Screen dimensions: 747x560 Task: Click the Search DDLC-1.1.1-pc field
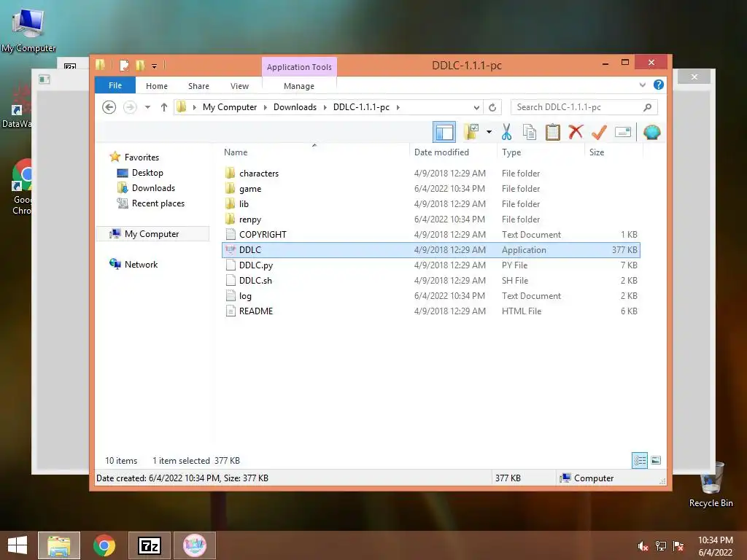(584, 107)
